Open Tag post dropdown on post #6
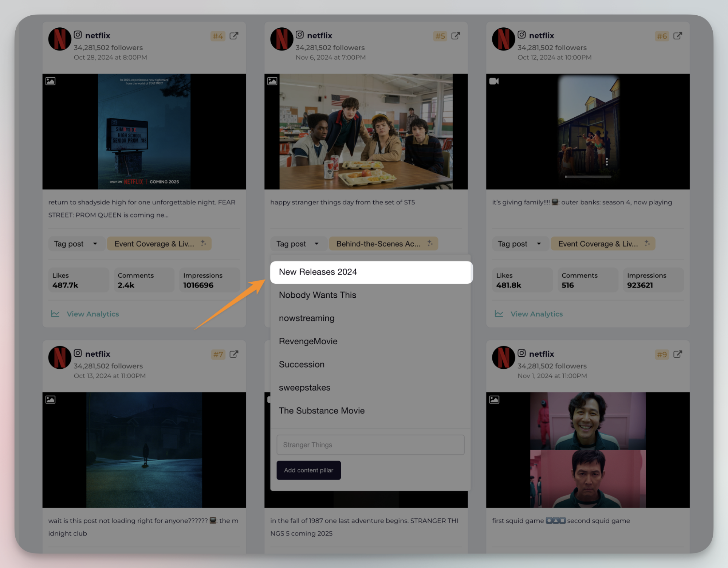728x568 pixels. pyautogui.click(x=520, y=244)
